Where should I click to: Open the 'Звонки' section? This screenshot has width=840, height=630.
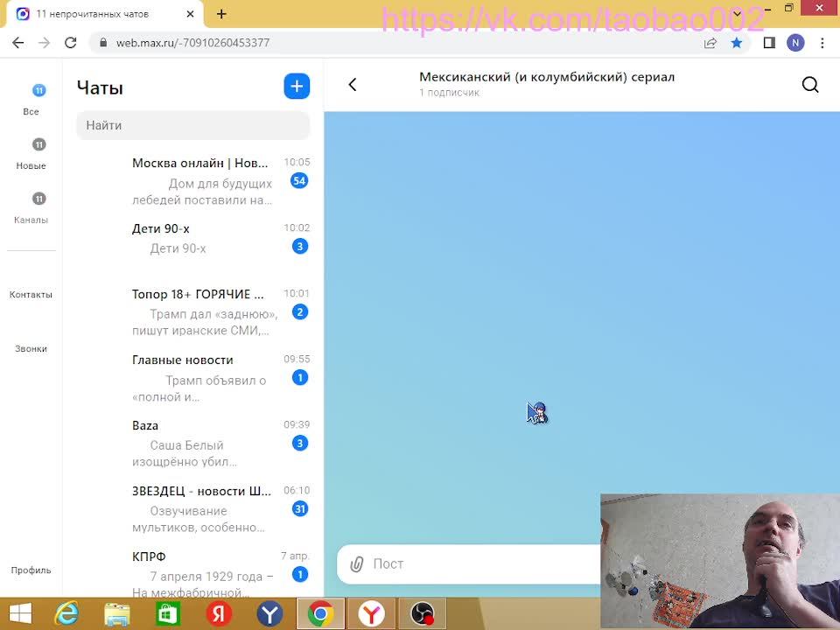click(31, 348)
